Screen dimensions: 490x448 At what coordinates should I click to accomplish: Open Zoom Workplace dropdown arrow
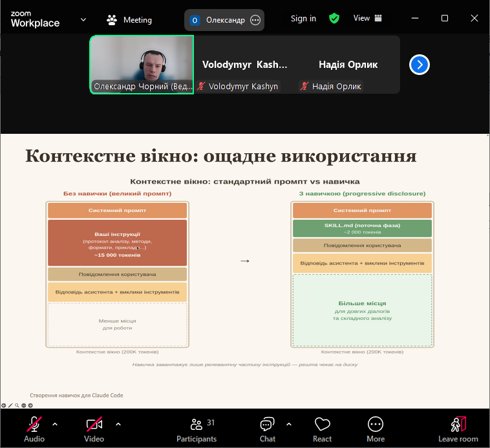[x=83, y=19]
